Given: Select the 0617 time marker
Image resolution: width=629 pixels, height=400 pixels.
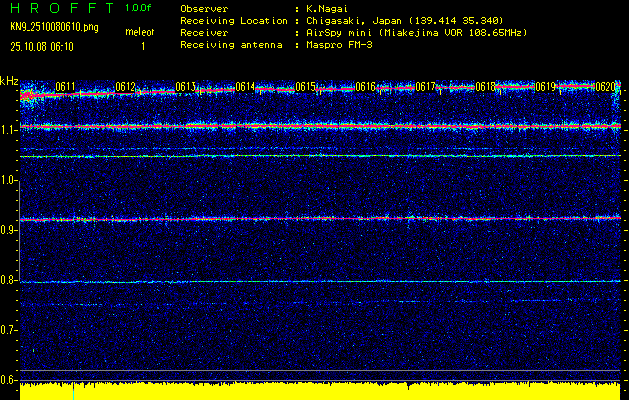Looking at the screenshot, I should tap(426, 87).
